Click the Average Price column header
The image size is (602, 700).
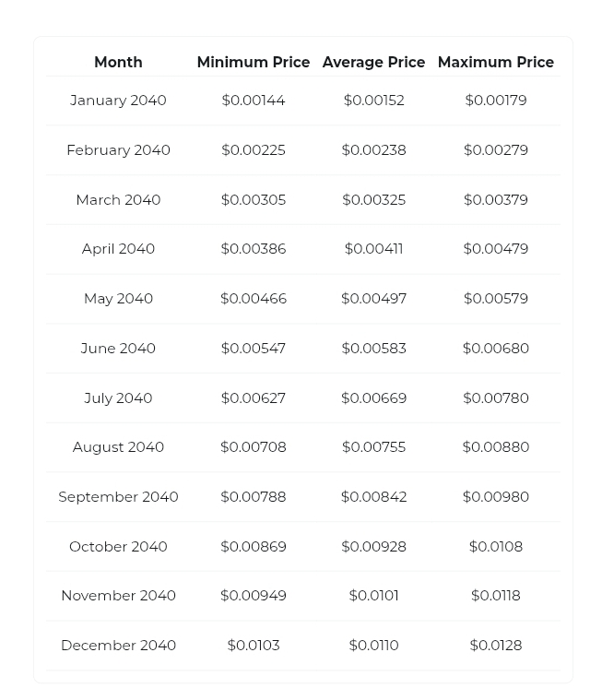(374, 62)
